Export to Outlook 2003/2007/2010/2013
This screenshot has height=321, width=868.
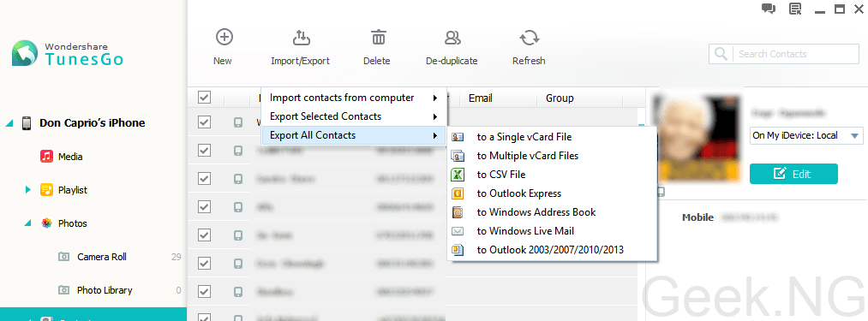[x=552, y=250]
